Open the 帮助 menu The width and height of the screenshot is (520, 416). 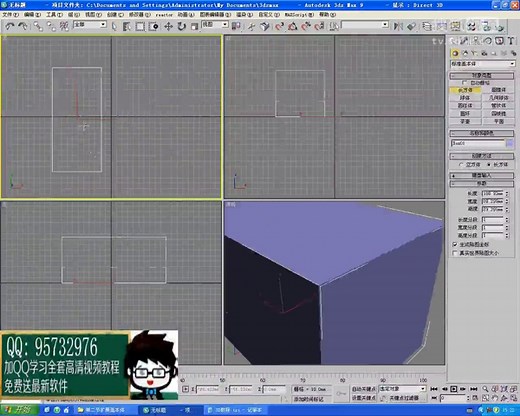327,15
